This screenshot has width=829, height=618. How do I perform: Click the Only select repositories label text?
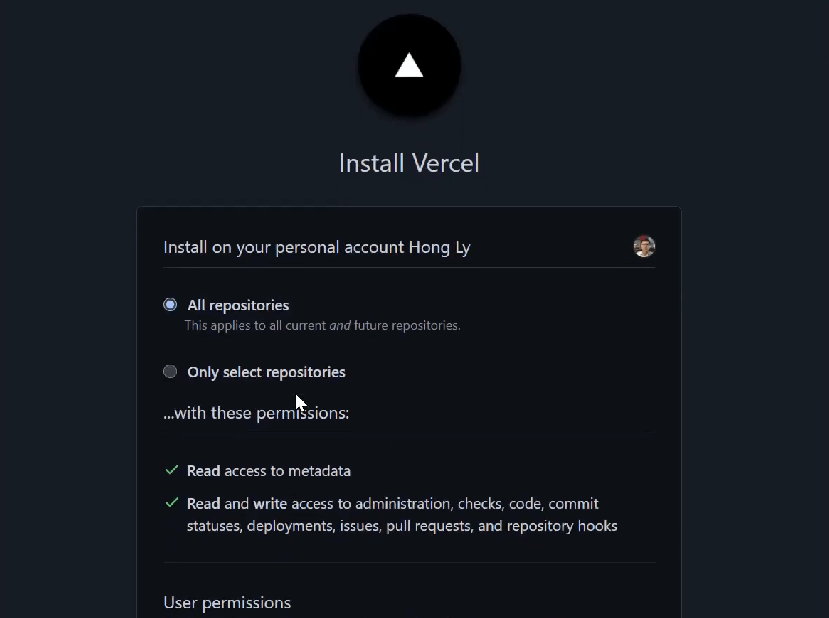(266, 372)
